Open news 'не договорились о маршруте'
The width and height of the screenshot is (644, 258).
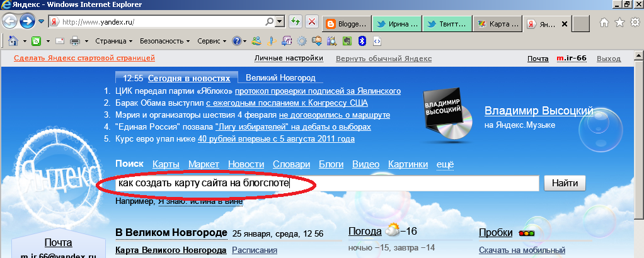pos(335,115)
